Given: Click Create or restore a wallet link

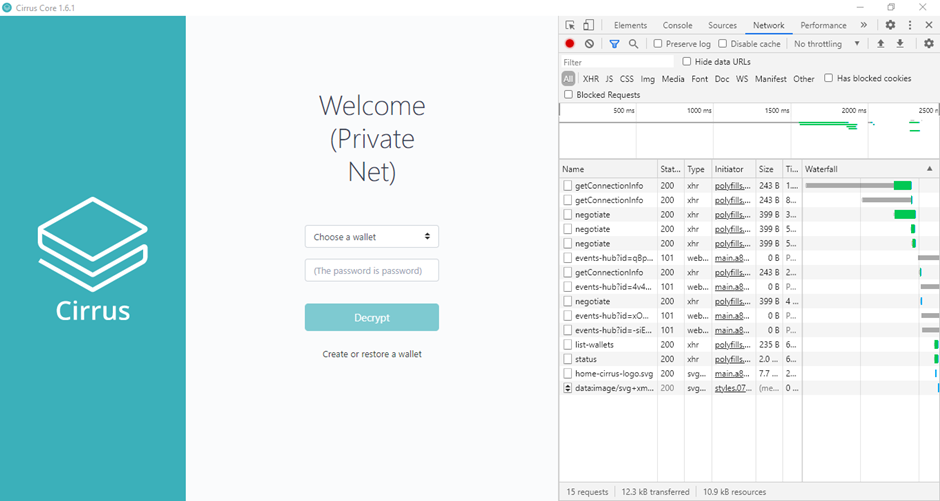Looking at the screenshot, I should [372, 354].
